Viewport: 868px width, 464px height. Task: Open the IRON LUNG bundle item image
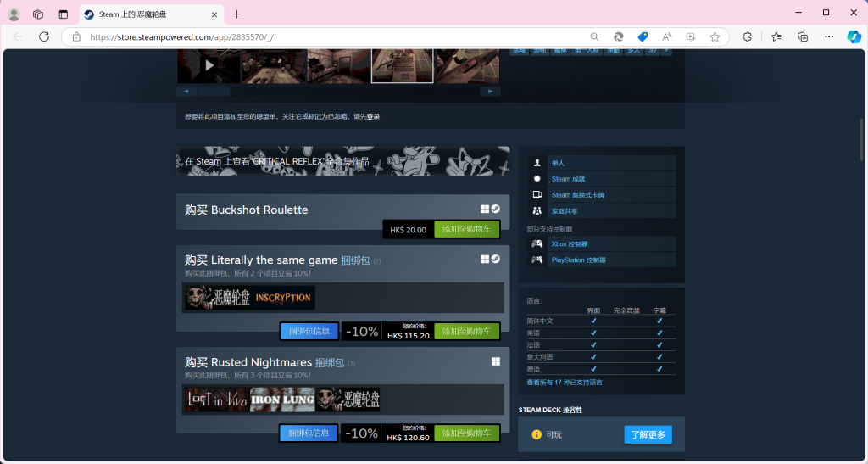coord(282,400)
